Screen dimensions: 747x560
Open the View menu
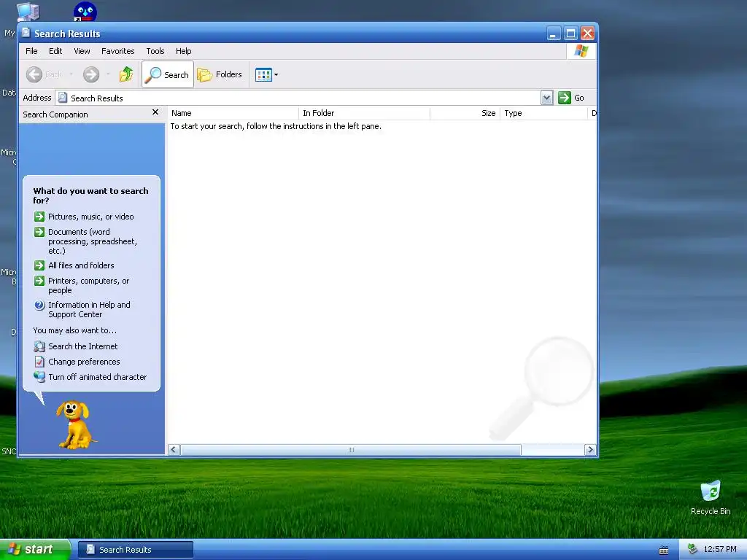tap(82, 51)
